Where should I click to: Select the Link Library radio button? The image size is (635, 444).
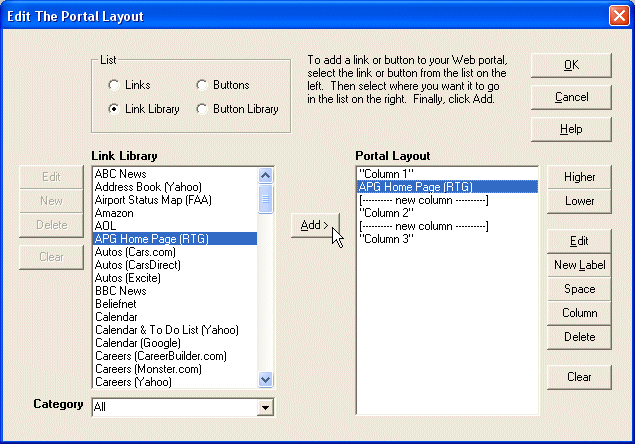tap(114, 109)
